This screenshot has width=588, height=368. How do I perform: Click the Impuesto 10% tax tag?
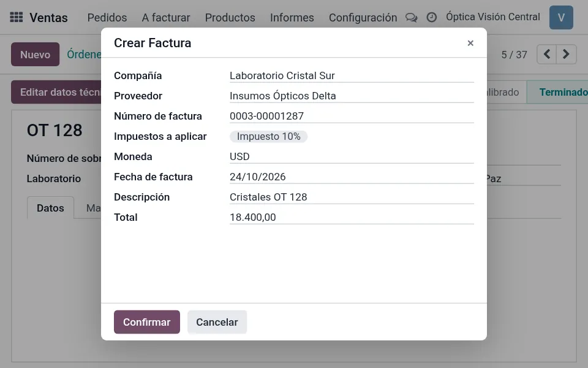[x=268, y=136]
